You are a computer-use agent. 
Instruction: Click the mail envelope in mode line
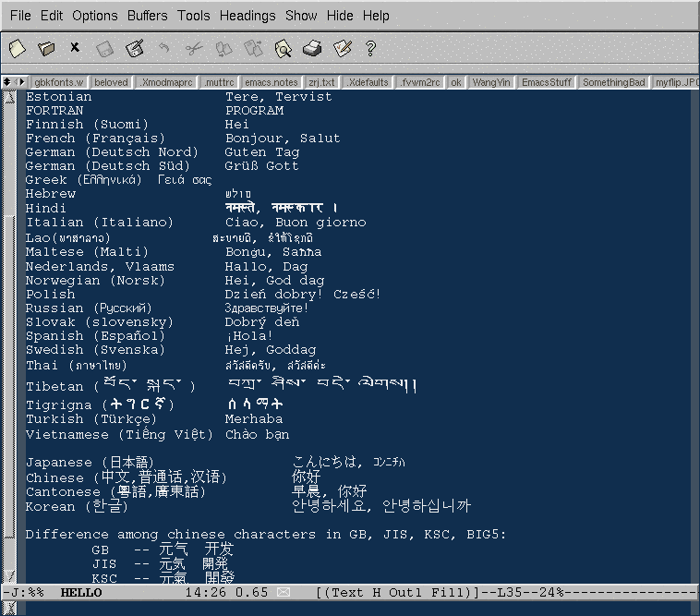[x=284, y=592]
